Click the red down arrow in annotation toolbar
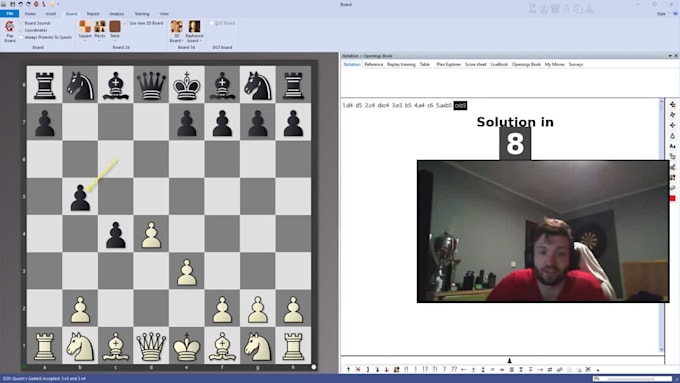 [x=386, y=370]
